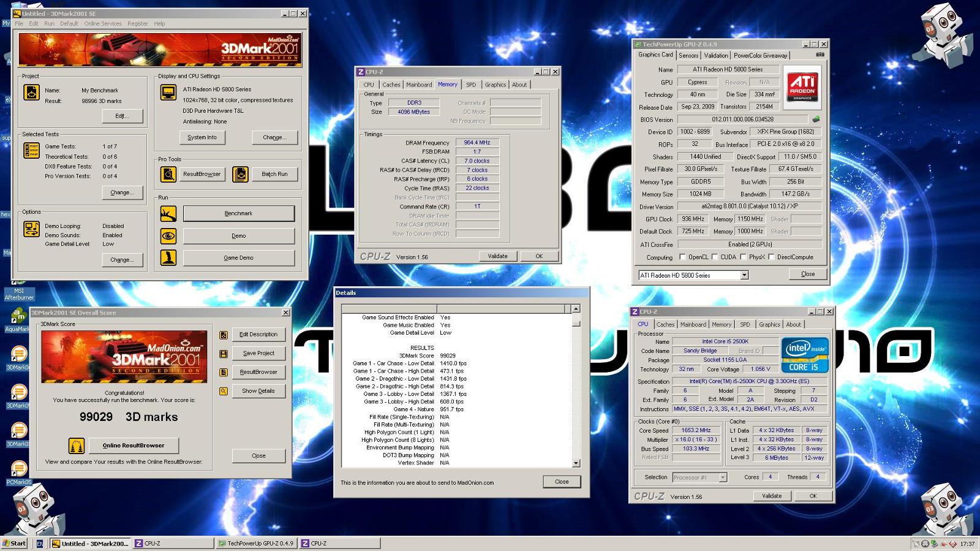Viewport: 980px width, 551px height.
Task: Click the Untitled - 3DMark2001 taskbar button
Action: coord(89,543)
